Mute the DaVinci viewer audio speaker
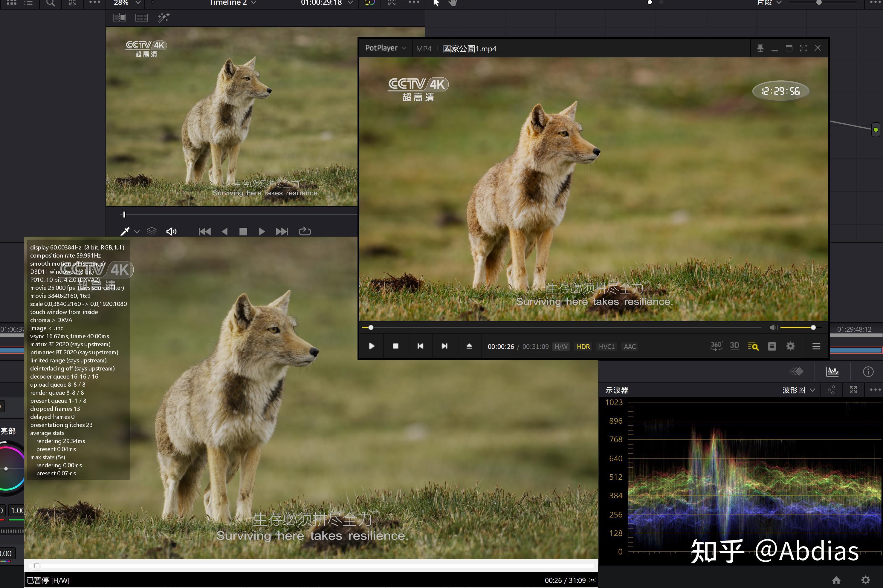The width and height of the screenshot is (883, 588). 171,231
